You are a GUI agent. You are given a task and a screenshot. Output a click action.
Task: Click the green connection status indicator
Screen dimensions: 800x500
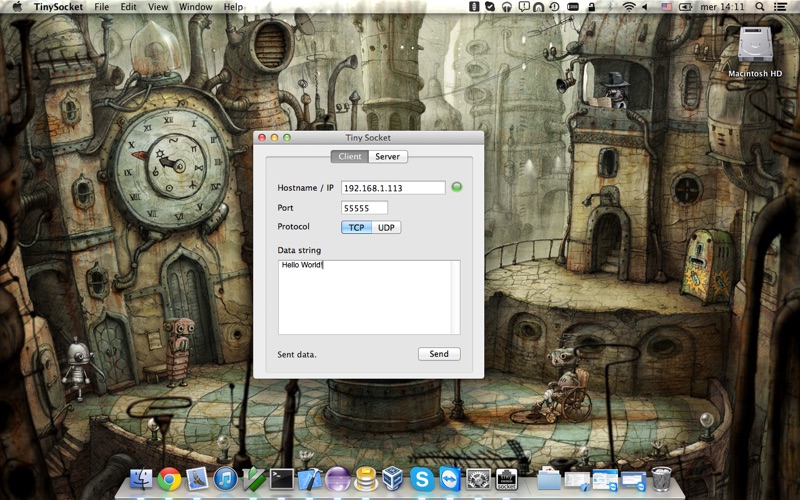pyautogui.click(x=457, y=187)
